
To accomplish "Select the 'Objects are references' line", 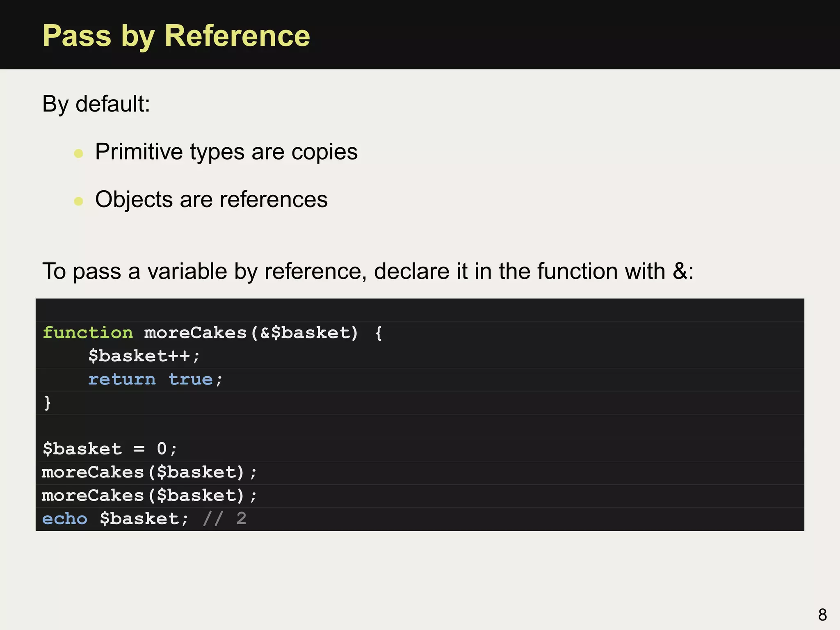I will coord(211,200).
